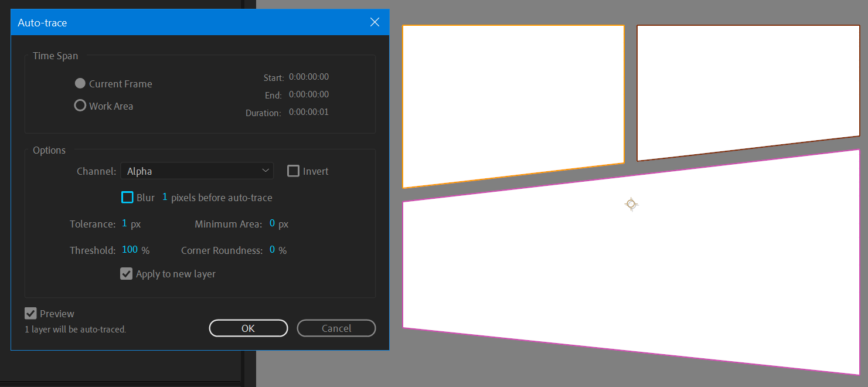Select the Work Area time span option
Screen dimensions: 868x387
point(80,106)
